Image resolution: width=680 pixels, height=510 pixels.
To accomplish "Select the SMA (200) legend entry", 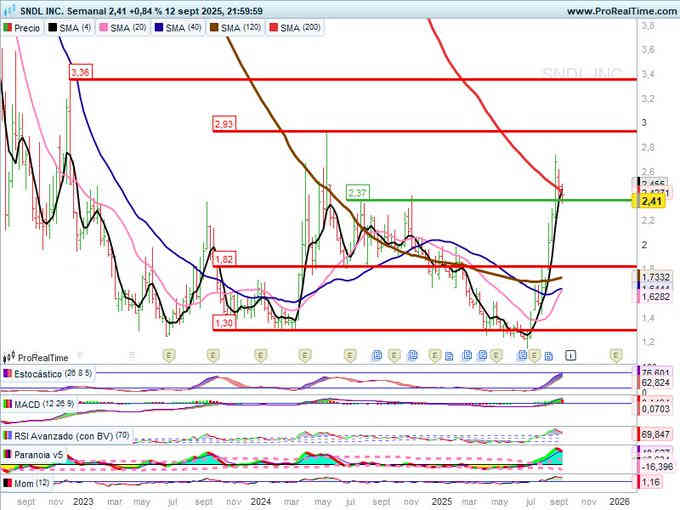I will pos(295,28).
